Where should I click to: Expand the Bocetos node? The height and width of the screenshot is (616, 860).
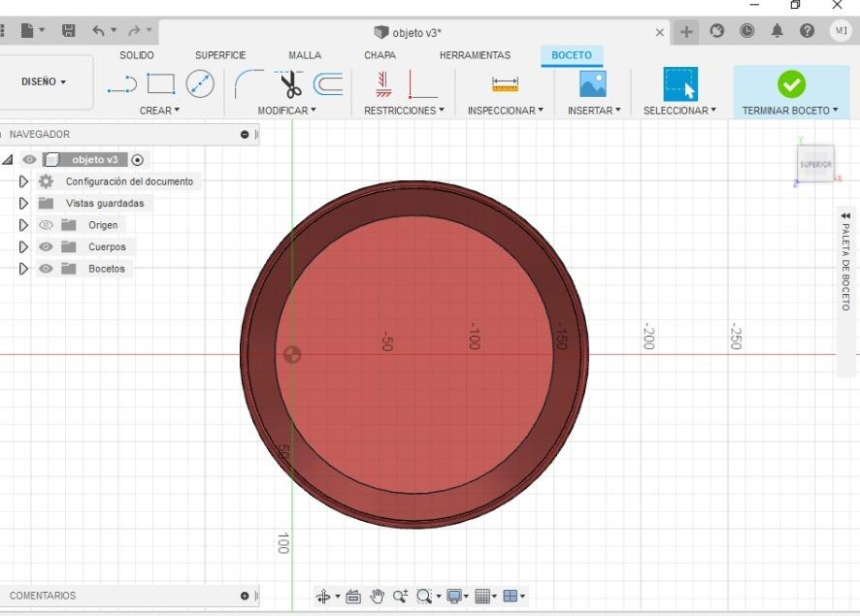[x=23, y=269]
